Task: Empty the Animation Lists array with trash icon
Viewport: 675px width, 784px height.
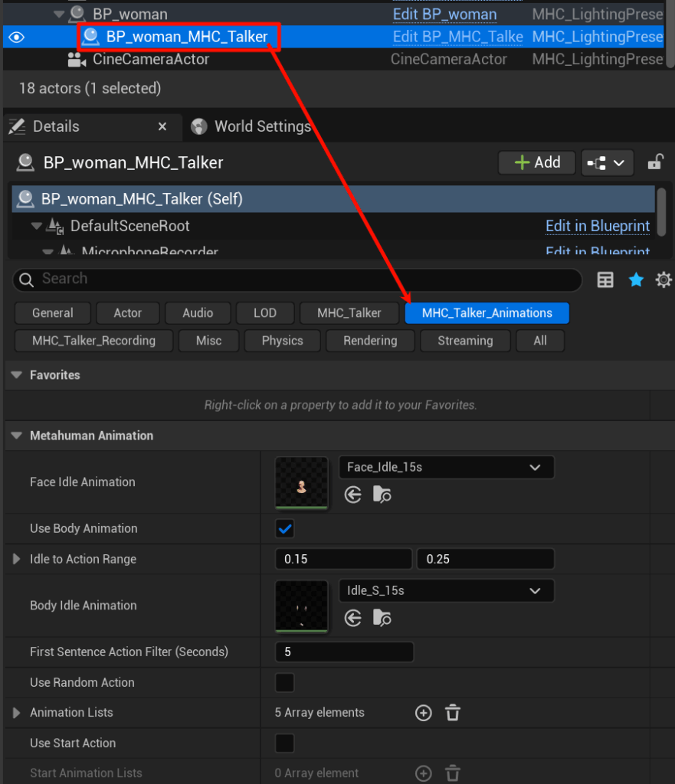Action: point(453,713)
